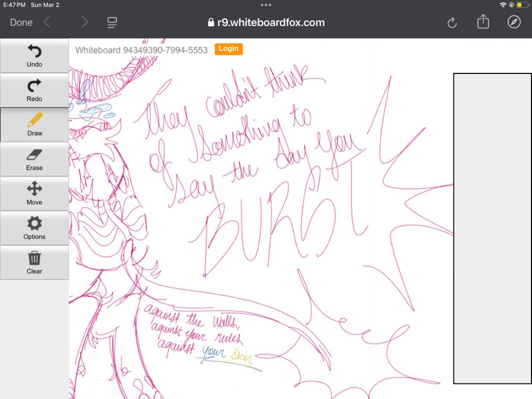The width and height of the screenshot is (532, 399).
Task: Open in Safari with the compass icon
Action: tap(514, 22)
